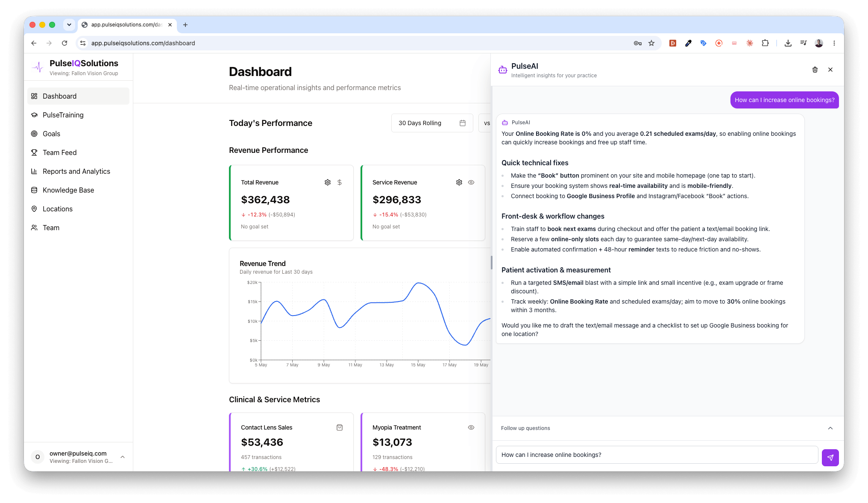The height and width of the screenshot is (503, 868).
Task: Open the media control toolbar icon
Action: [x=803, y=43]
